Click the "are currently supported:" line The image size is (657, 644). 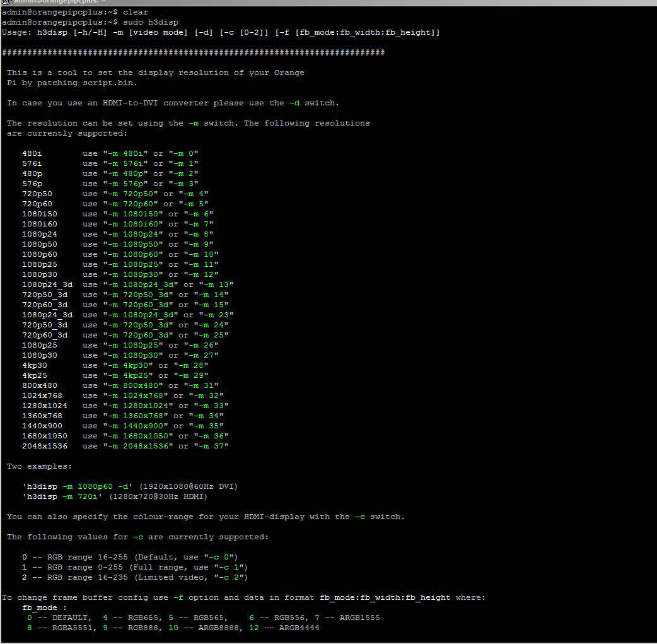pyautogui.click(x=67, y=133)
